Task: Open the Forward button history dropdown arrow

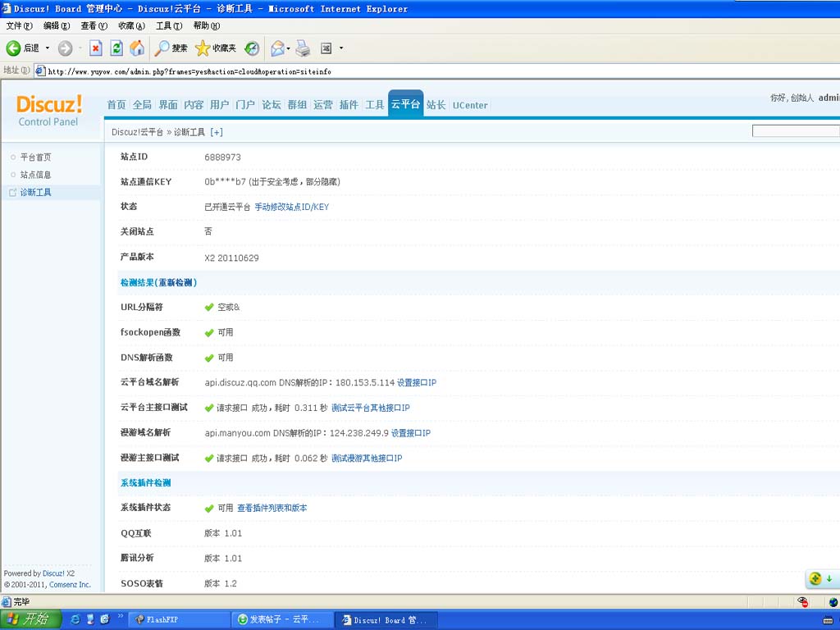Action: (x=80, y=48)
